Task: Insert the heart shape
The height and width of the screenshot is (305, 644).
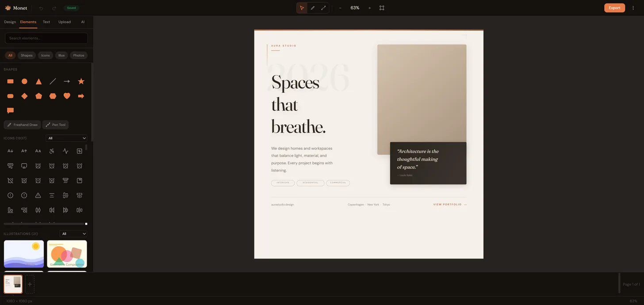Action: (x=67, y=96)
